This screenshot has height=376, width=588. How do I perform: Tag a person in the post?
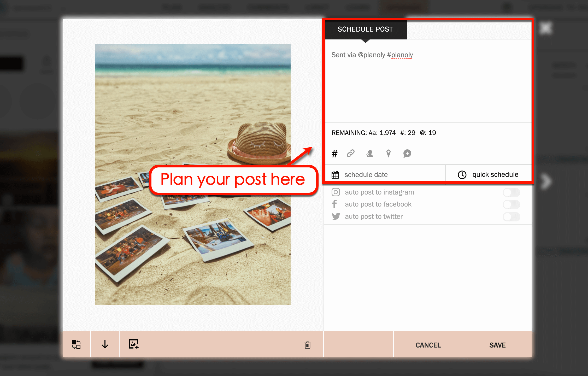click(x=369, y=154)
